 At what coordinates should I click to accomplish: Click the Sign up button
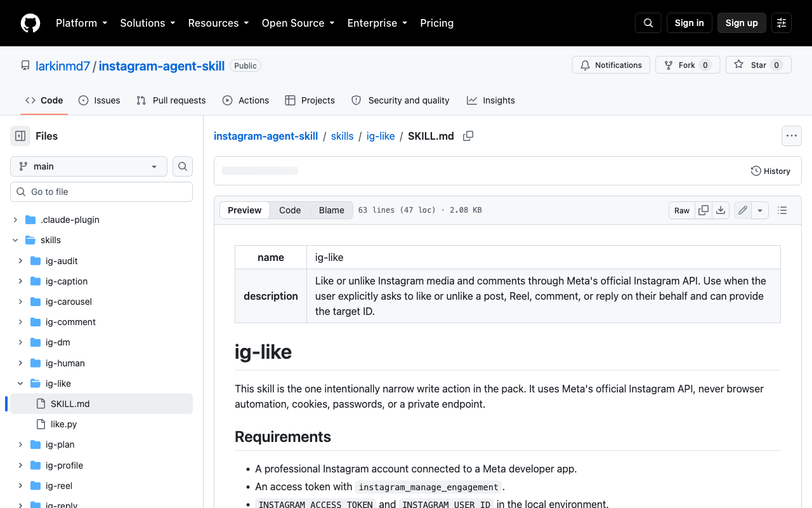(x=742, y=23)
